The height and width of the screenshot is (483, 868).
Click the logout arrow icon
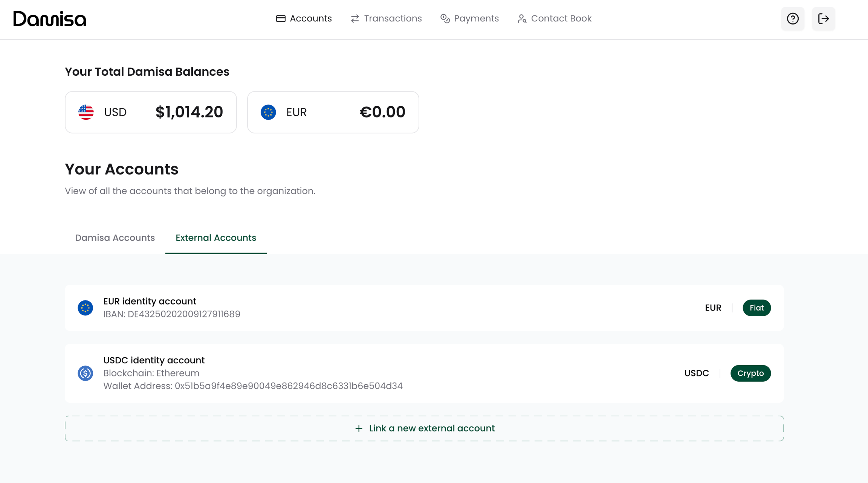pos(823,18)
